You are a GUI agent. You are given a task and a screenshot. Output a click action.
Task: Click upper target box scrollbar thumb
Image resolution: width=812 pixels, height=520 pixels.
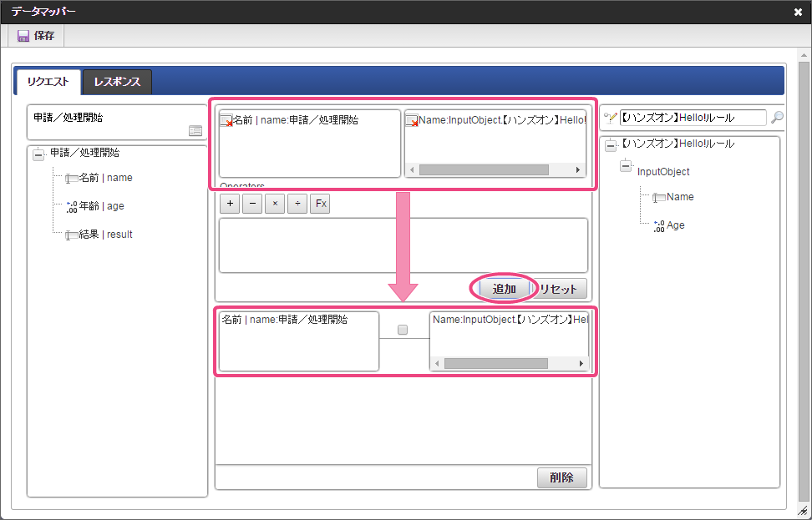[x=484, y=169]
